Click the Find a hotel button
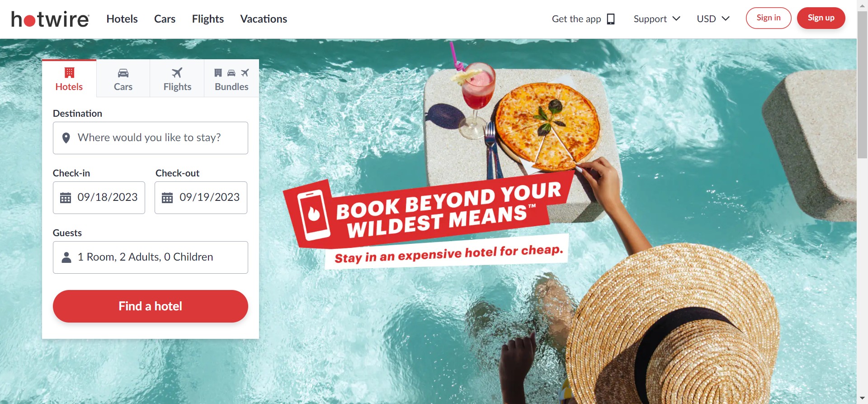Image resolution: width=868 pixels, height=404 pixels. [151, 306]
